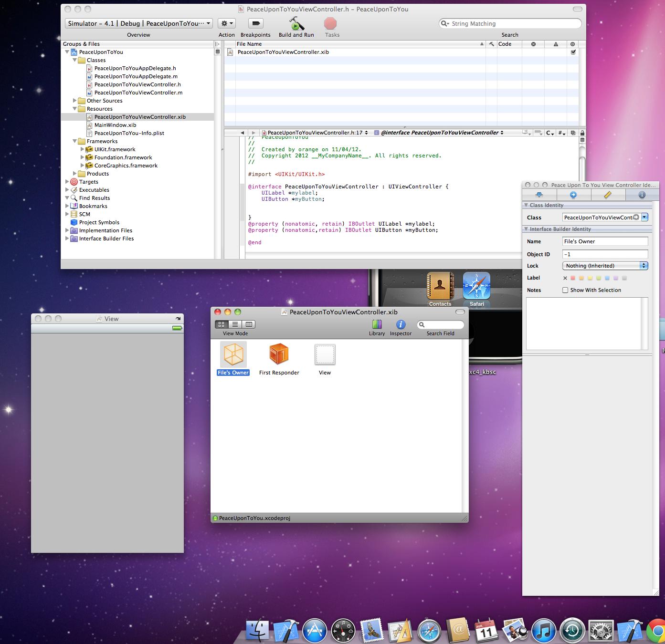Clear label color with X button

565,278
